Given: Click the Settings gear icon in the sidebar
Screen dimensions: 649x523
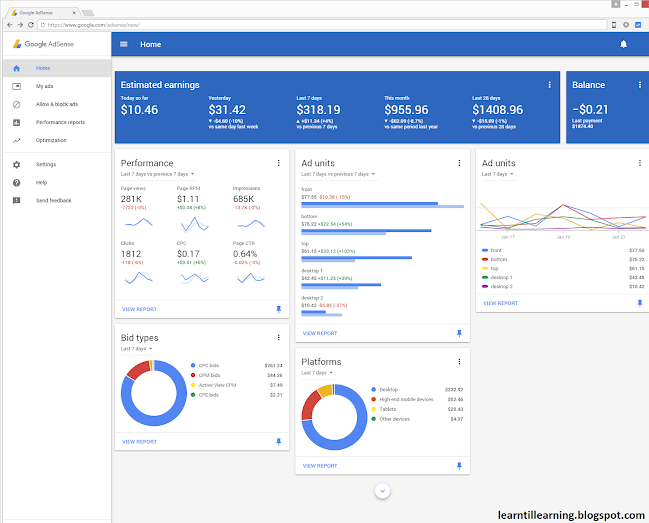Looking at the screenshot, I should (x=17, y=165).
